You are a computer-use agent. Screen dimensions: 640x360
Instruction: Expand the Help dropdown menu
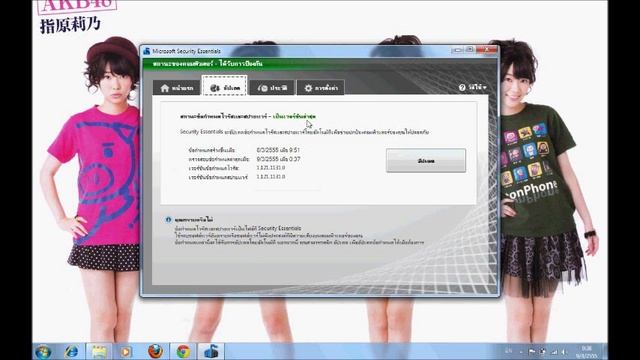point(472,87)
